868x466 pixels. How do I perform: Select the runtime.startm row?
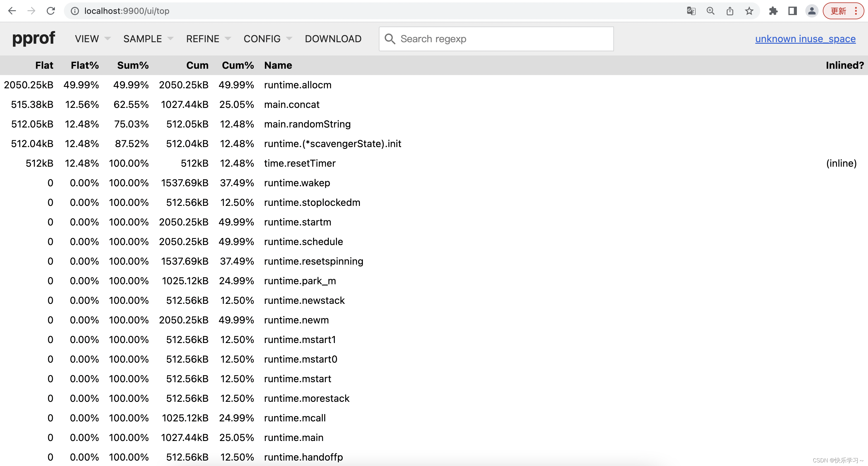point(434,222)
